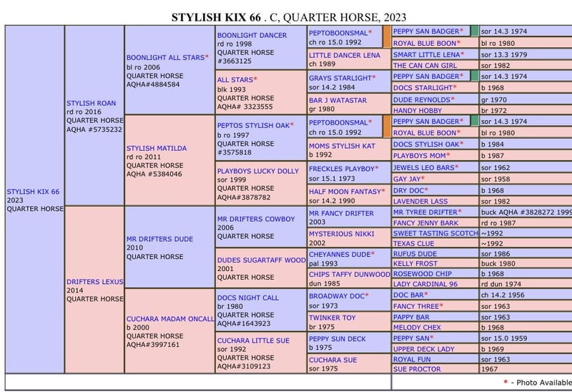
Task: Click DOCS STARLIGHT link
Action: (x=423, y=88)
